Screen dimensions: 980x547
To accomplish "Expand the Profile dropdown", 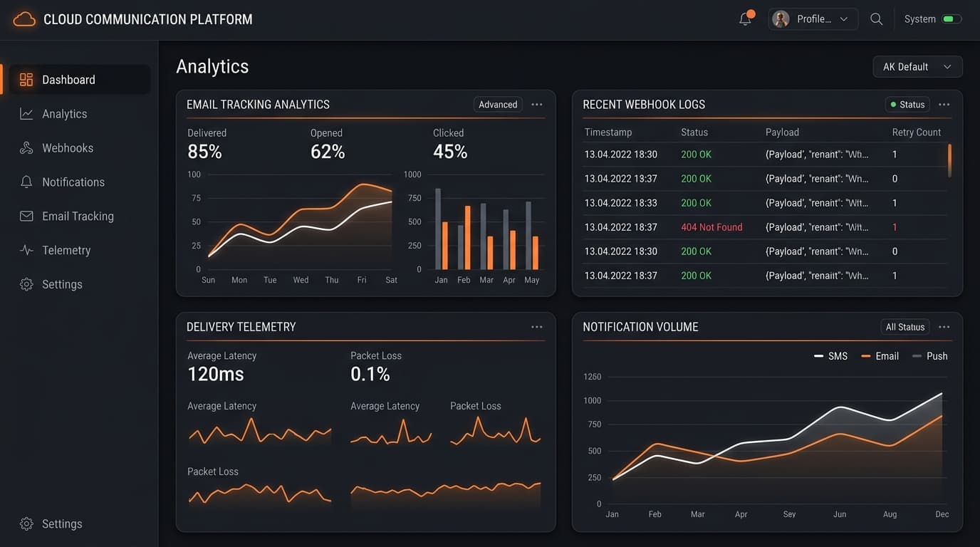I will pyautogui.click(x=813, y=19).
